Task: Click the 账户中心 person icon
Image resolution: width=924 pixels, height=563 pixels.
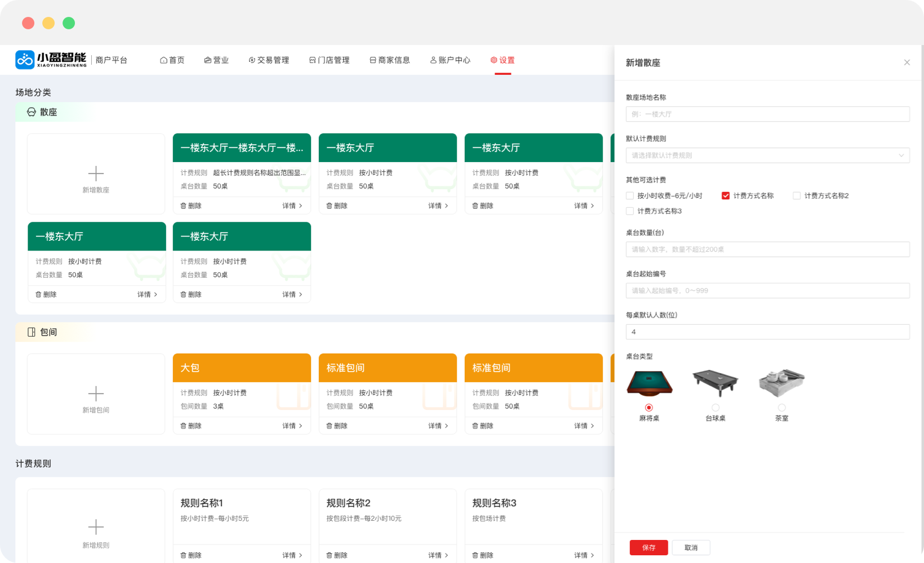Action: [x=433, y=60]
